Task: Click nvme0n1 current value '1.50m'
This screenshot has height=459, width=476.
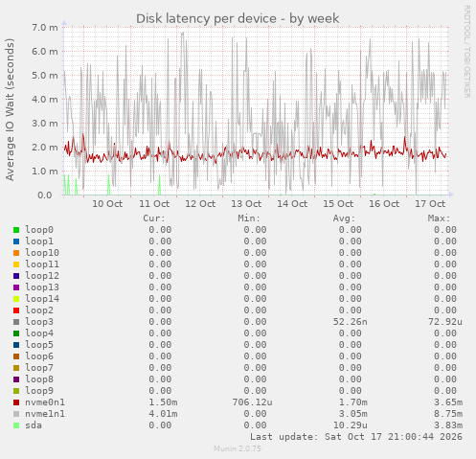Action: (163, 402)
